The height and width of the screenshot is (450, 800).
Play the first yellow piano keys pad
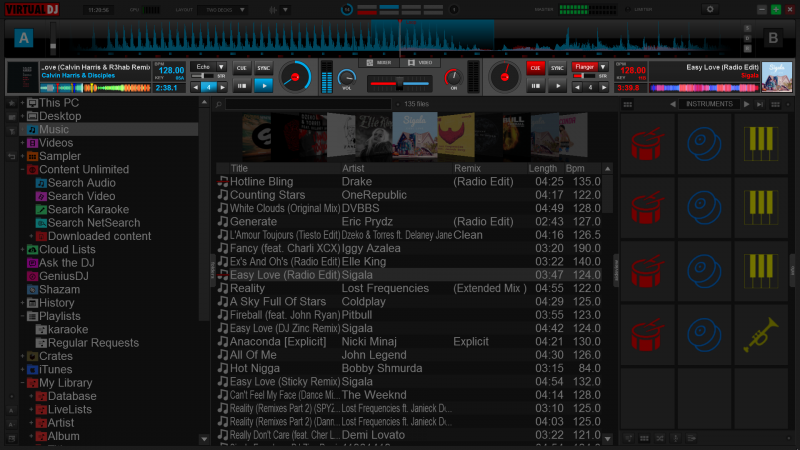(761, 144)
